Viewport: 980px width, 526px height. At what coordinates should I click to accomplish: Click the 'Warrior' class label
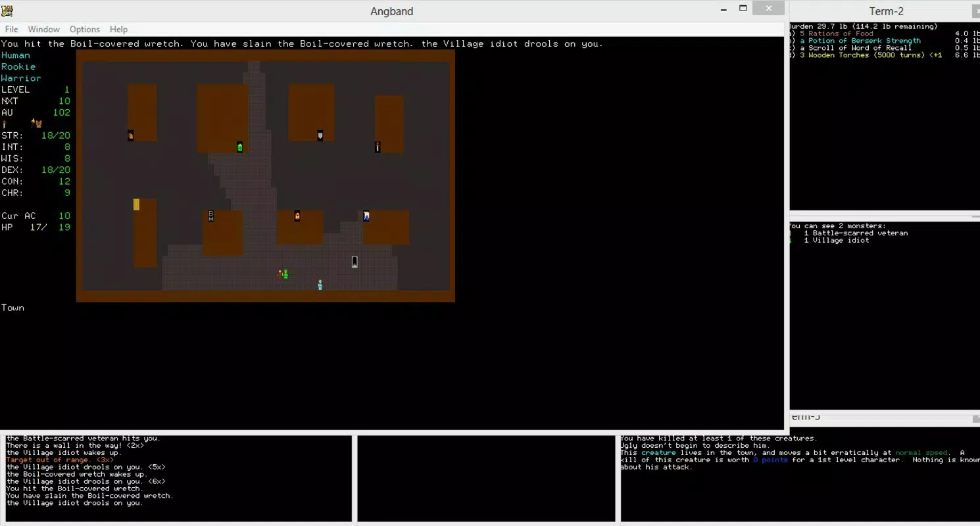pos(21,78)
